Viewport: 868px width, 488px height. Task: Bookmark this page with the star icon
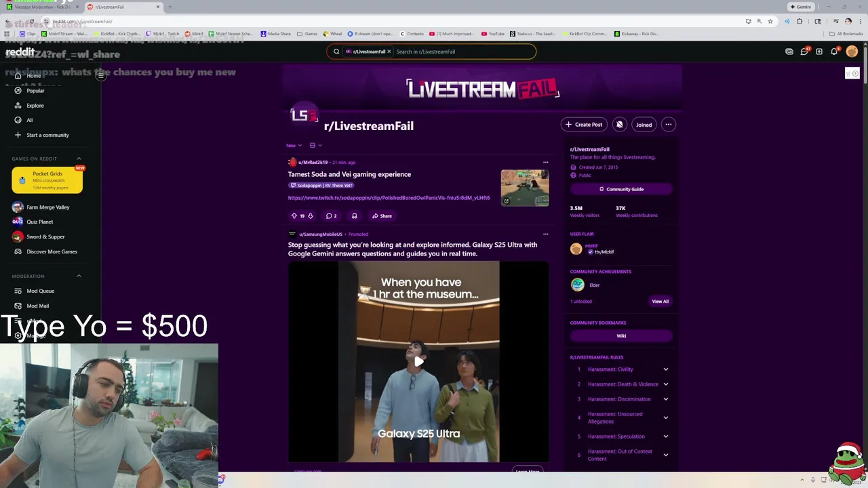[x=770, y=21]
